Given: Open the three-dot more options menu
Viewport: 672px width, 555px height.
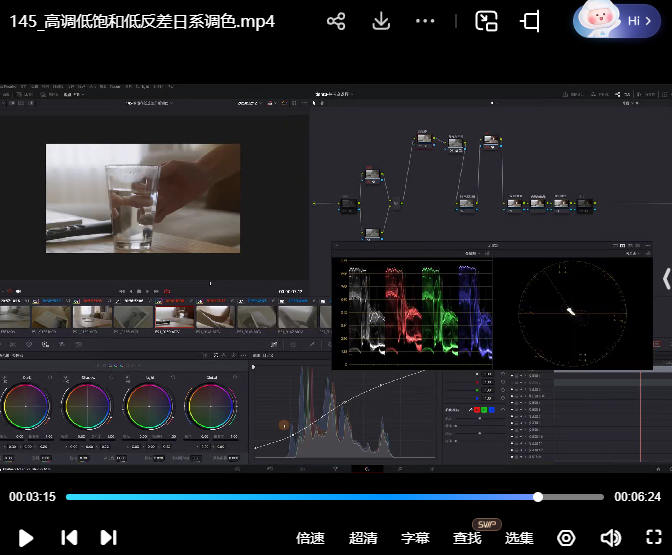Looking at the screenshot, I should (x=425, y=21).
